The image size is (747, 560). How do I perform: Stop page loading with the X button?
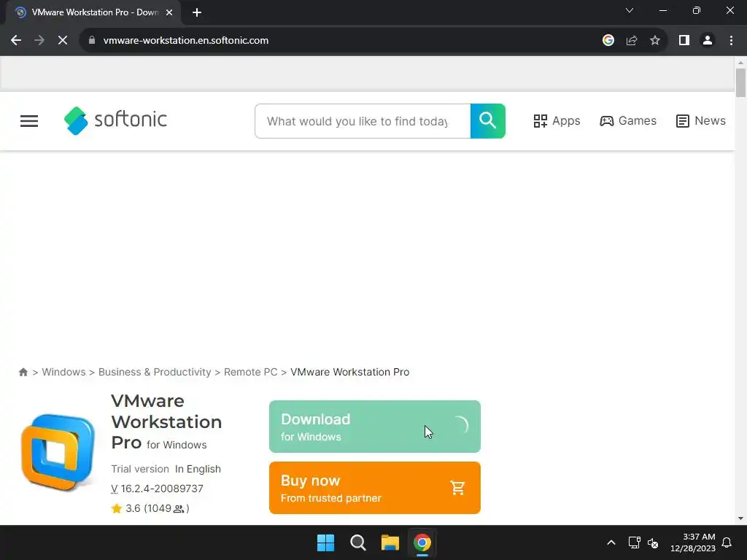(x=63, y=41)
